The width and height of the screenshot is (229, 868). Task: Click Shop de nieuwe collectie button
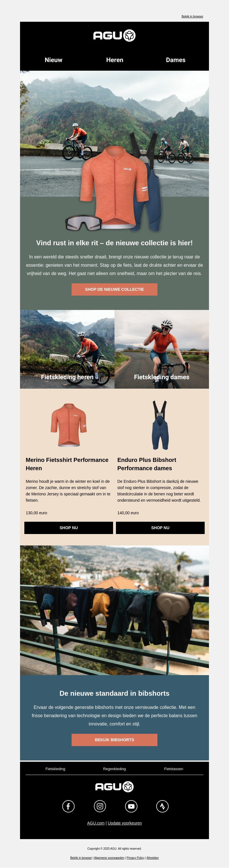coord(114,289)
